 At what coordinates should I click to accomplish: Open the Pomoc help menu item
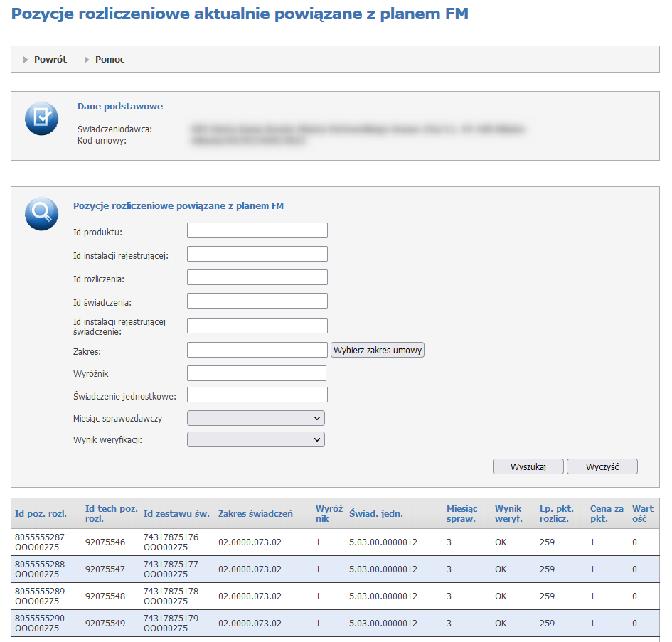(x=110, y=60)
